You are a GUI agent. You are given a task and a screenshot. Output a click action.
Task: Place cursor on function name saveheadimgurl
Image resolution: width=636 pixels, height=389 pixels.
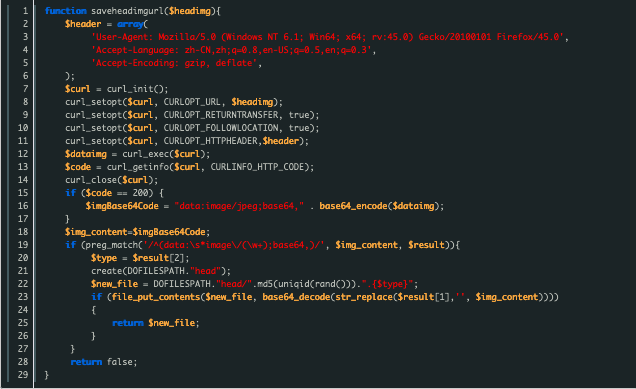(127, 11)
